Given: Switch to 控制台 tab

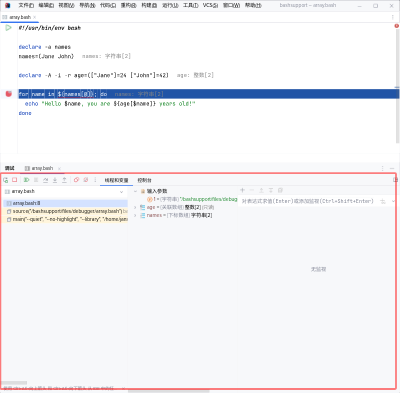Looking at the screenshot, I should tap(144, 180).
